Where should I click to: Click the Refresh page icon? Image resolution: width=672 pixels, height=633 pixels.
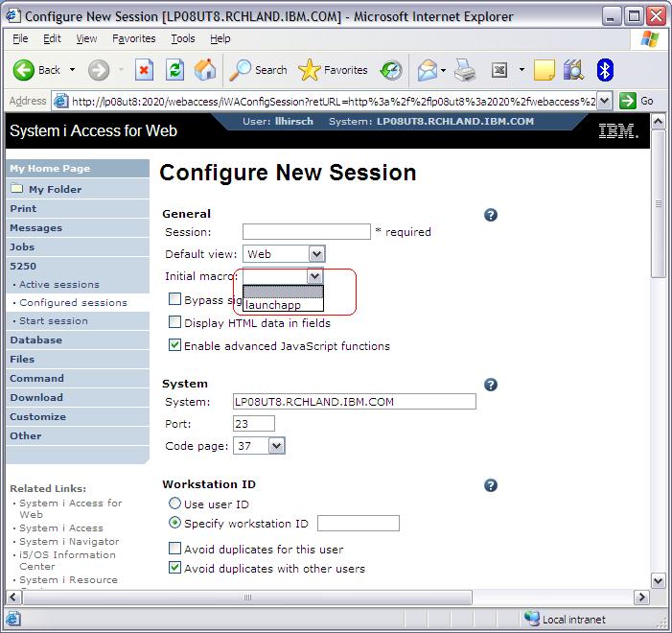click(x=175, y=70)
